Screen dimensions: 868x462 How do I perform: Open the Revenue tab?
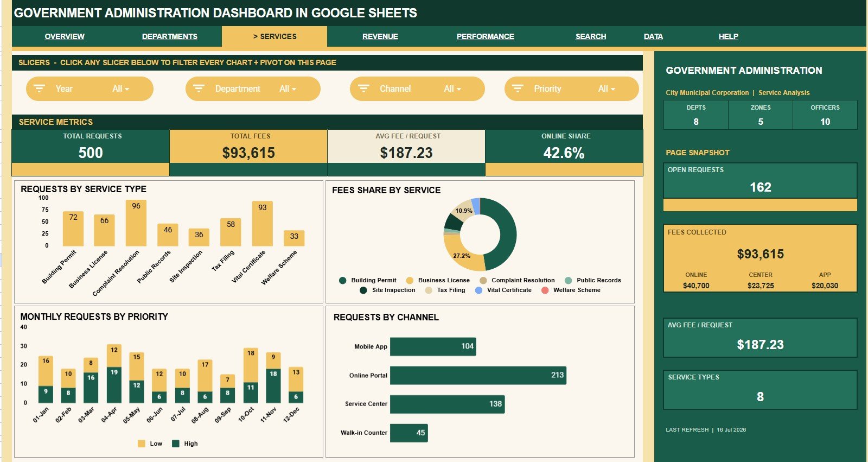click(380, 36)
